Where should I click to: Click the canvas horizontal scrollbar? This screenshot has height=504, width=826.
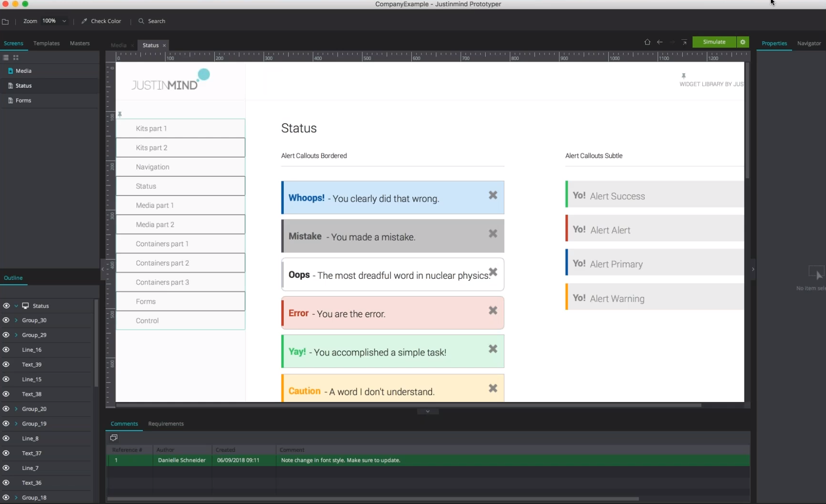point(408,405)
